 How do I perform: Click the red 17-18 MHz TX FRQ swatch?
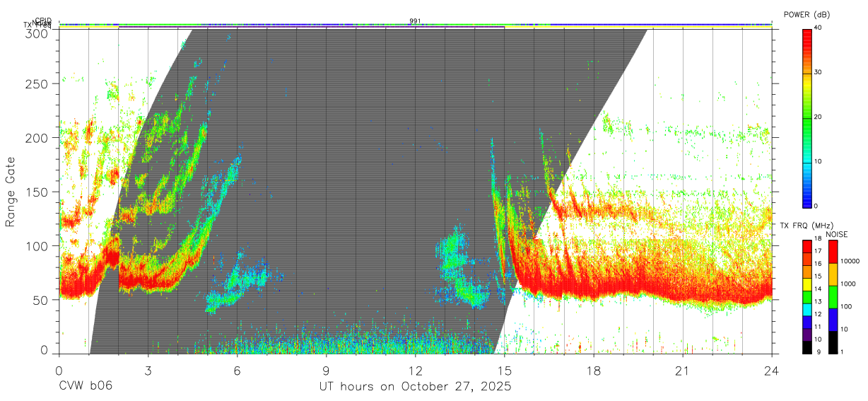[x=807, y=247]
